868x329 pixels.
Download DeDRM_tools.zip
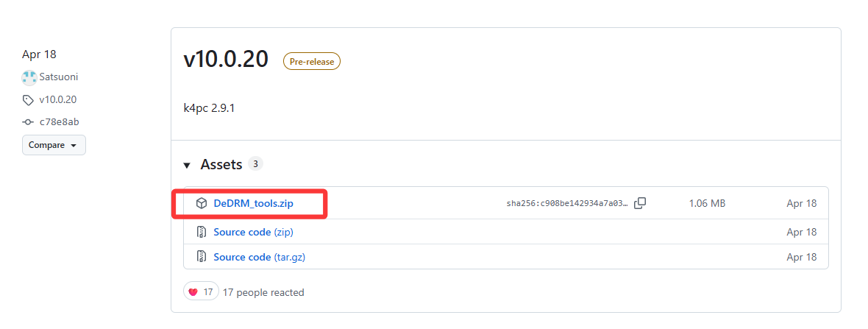click(254, 204)
